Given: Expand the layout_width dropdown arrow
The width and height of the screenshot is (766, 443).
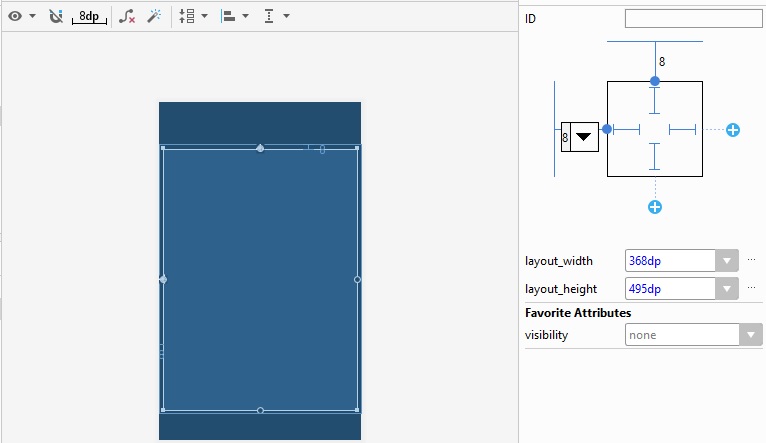Looking at the screenshot, I should pos(727,261).
